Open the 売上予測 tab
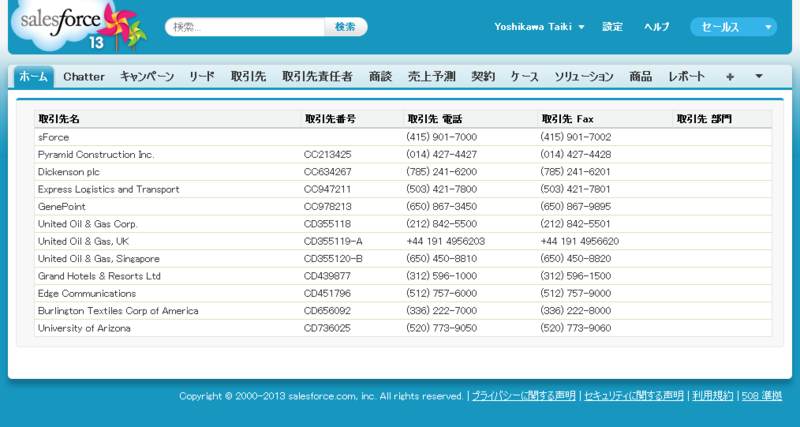 pyautogui.click(x=432, y=77)
